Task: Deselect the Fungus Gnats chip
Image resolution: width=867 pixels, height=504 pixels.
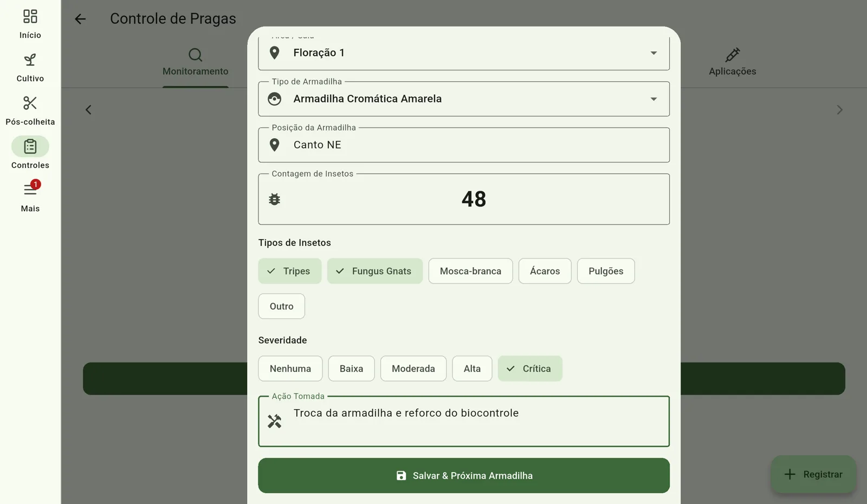Action: [375, 271]
